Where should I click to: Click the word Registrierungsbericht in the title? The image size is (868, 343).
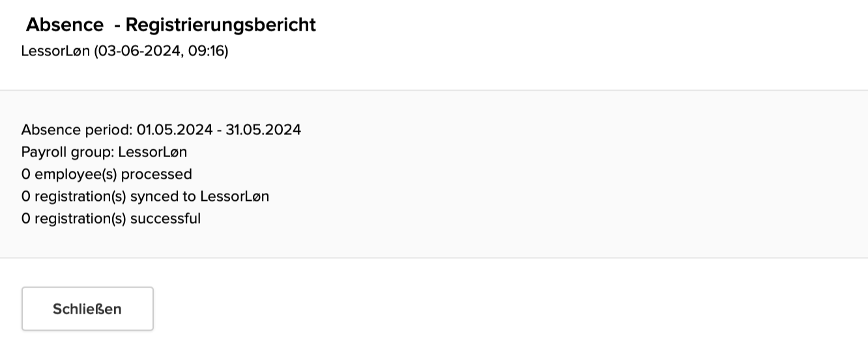[220, 25]
